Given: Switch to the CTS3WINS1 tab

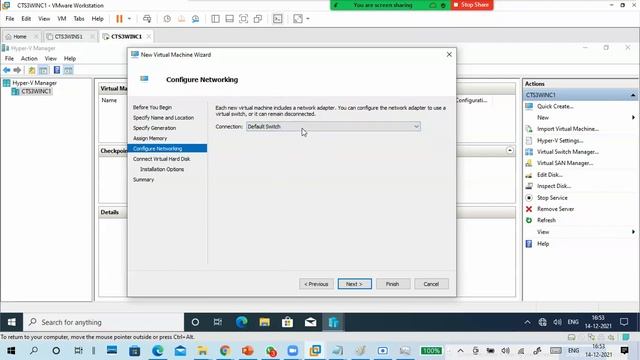Looking at the screenshot, I should (x=69, y=37).
